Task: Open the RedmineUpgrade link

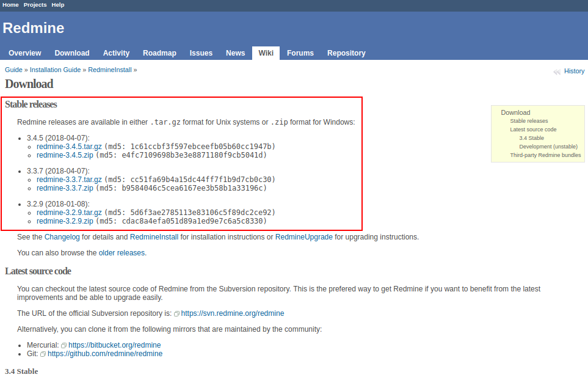Action: (303, 237)
